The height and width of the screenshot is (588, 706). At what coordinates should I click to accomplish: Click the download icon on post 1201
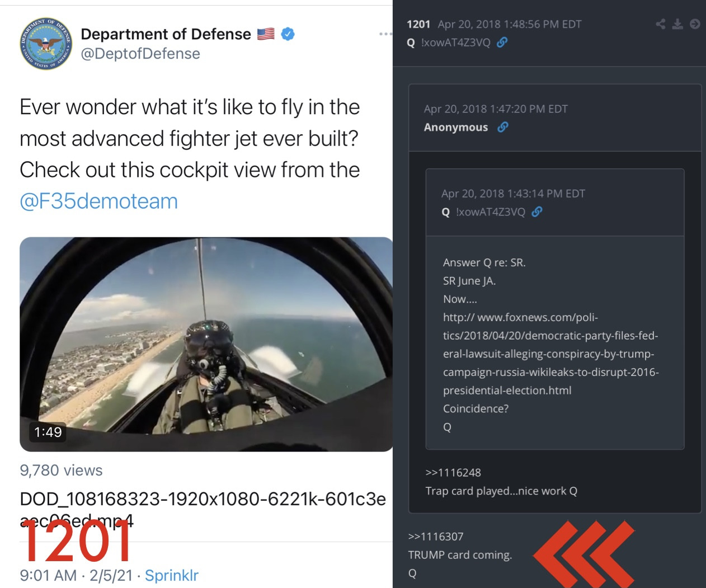pyautogui.click(x=677, y=24)
